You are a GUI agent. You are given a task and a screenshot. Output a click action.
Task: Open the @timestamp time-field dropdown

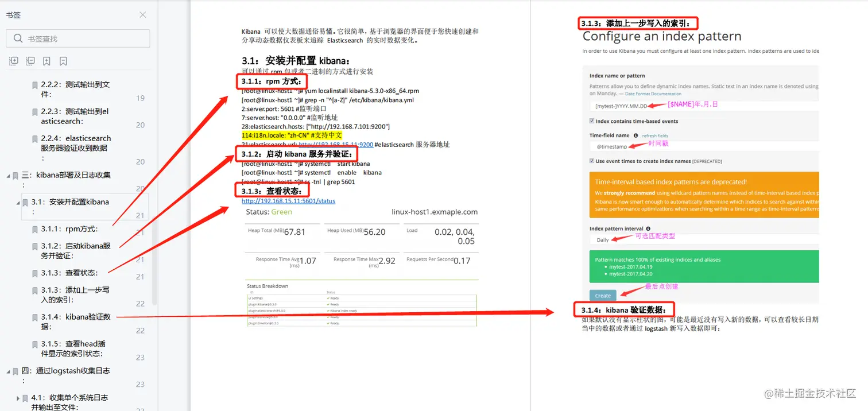(704, 147)
